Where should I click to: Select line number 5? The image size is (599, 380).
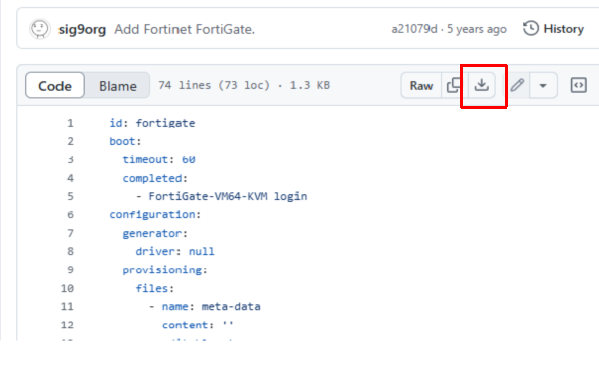pyautogui.click(x=70, y=196)
